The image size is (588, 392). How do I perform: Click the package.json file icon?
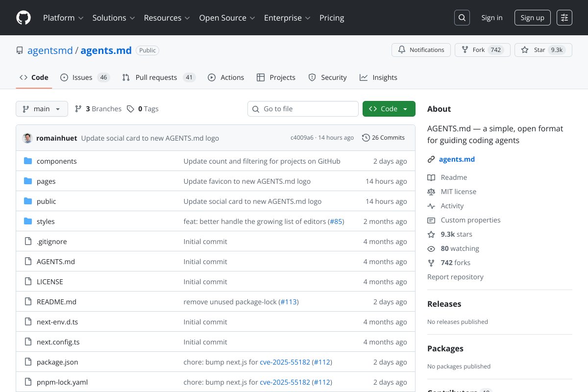(28, 362)
